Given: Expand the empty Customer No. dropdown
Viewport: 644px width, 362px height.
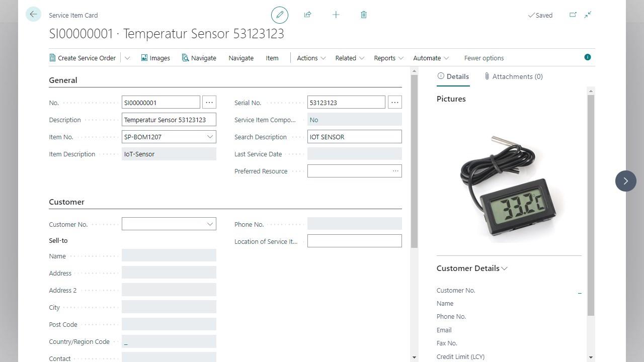Looking at the screenshot, I should pos(210,224).
